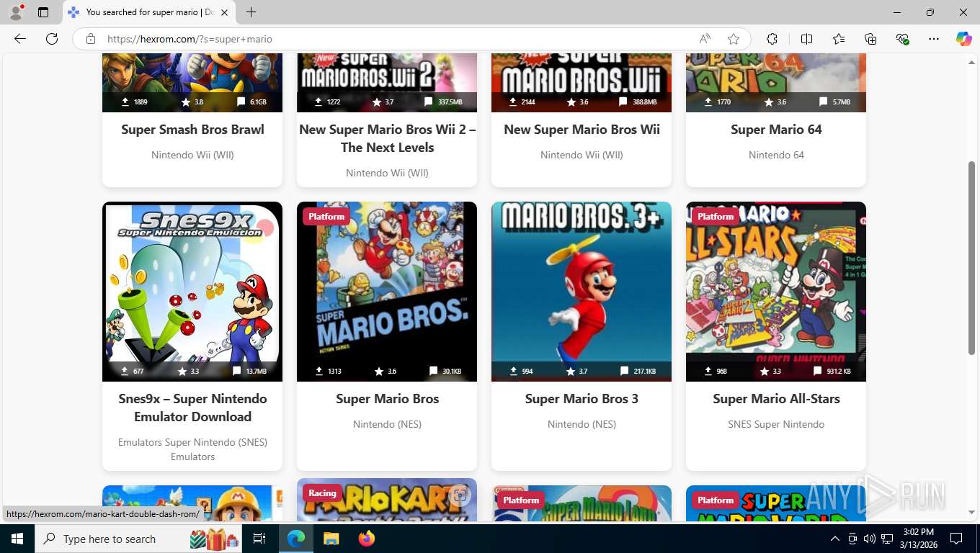
Task: Launch Firefox from taskbar
Action: coord(367,539)
